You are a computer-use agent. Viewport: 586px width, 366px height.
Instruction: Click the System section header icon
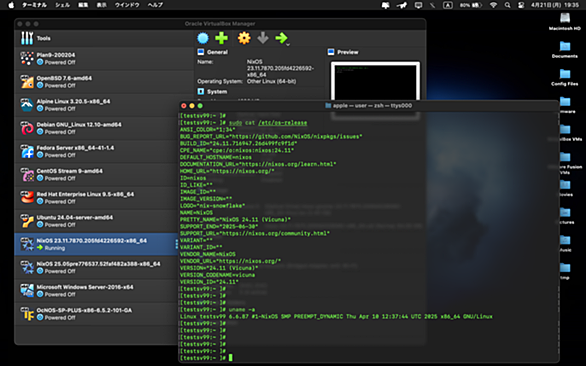pos(201,92)
